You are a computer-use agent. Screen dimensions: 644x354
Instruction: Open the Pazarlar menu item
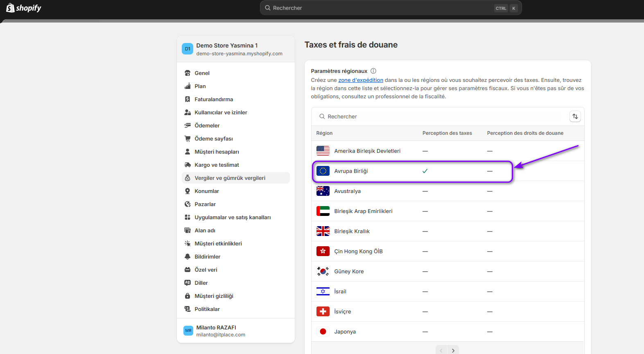[x=236, y=204]
